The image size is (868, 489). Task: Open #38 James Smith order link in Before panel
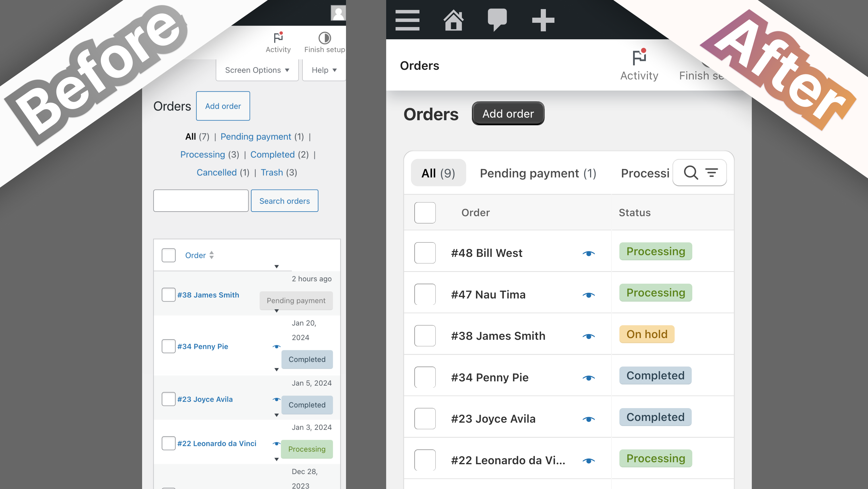(208, 295)
